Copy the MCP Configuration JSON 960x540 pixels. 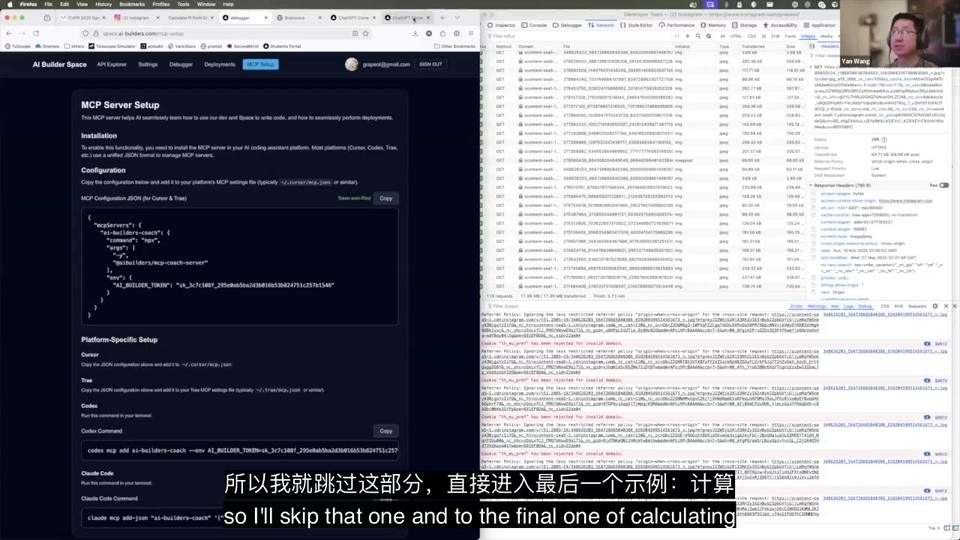386,198
